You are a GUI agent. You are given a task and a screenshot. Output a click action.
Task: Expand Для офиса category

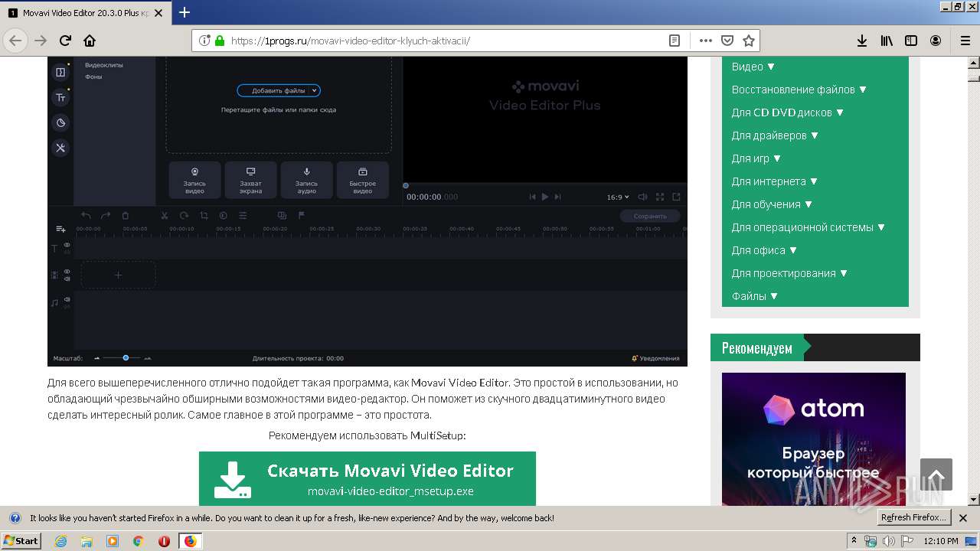764,250
